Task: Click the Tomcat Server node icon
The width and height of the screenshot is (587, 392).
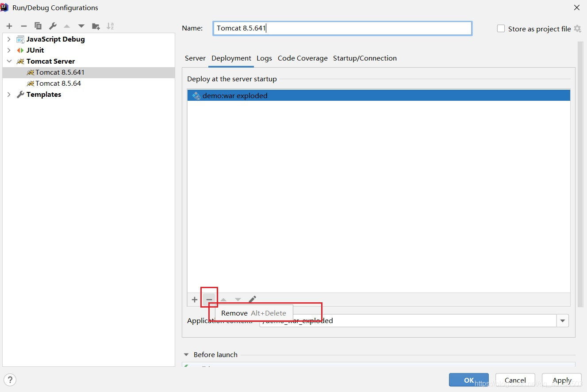Action: (x=20, y=61)
